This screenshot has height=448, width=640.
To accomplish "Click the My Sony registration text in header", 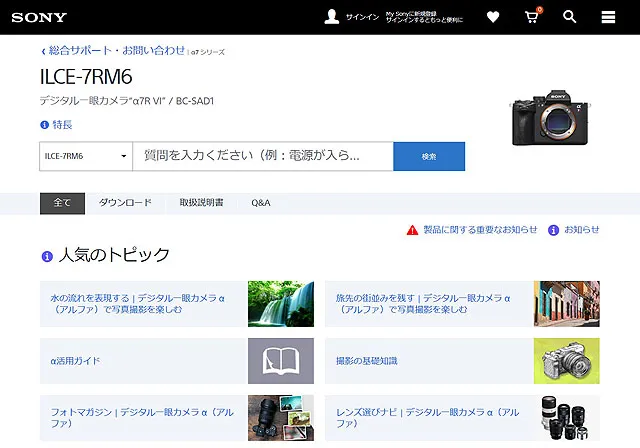I will point(424,17).
